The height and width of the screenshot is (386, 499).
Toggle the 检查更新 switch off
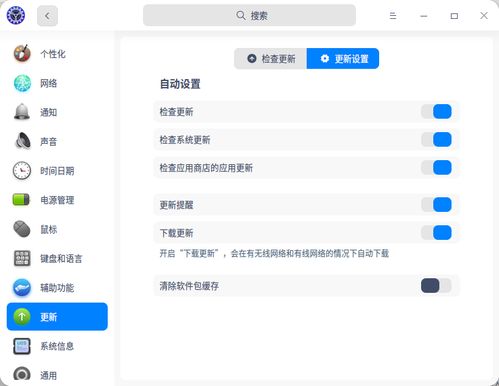point(436,111)
